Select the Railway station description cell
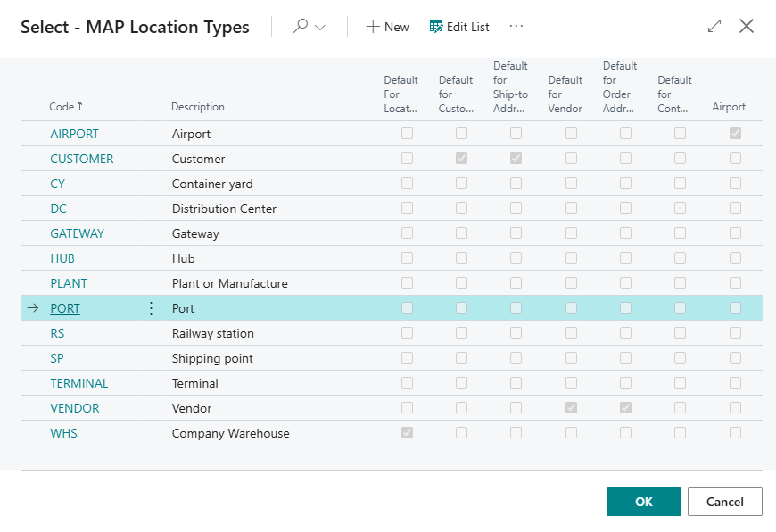Screen dimensions: 776x532 [x=213, y=333]
